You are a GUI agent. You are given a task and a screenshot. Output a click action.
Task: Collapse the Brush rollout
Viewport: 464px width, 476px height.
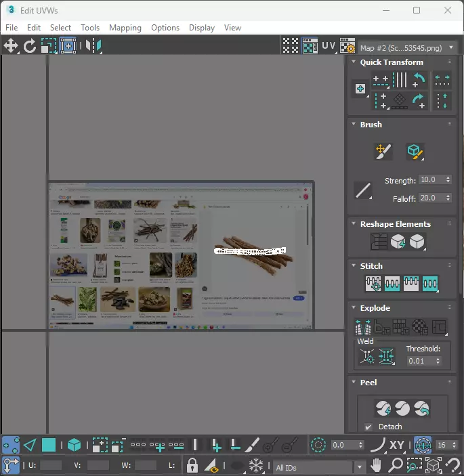tap(354, 124)
